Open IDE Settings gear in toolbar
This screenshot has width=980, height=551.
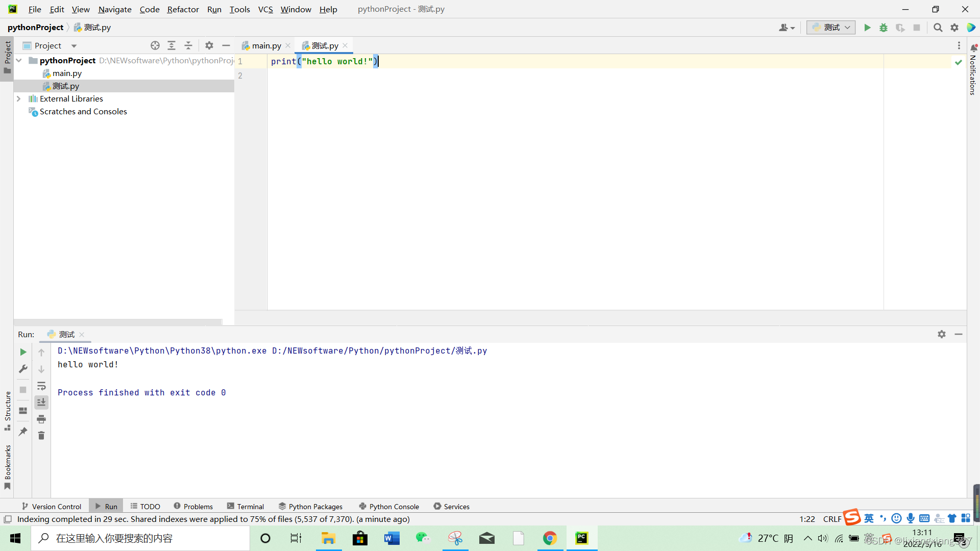click(x=954, y=28)
